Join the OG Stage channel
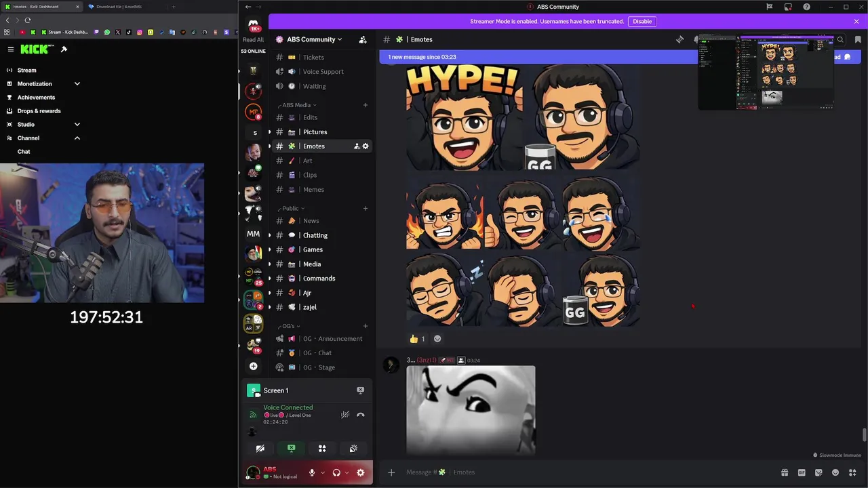The image size is (868, 488). (x=321, y=367)
